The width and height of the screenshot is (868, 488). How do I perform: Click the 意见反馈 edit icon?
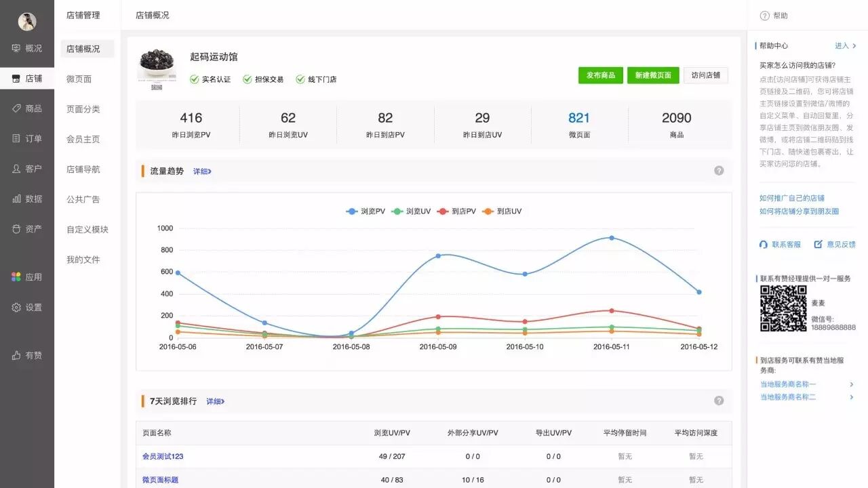[818, 244]
